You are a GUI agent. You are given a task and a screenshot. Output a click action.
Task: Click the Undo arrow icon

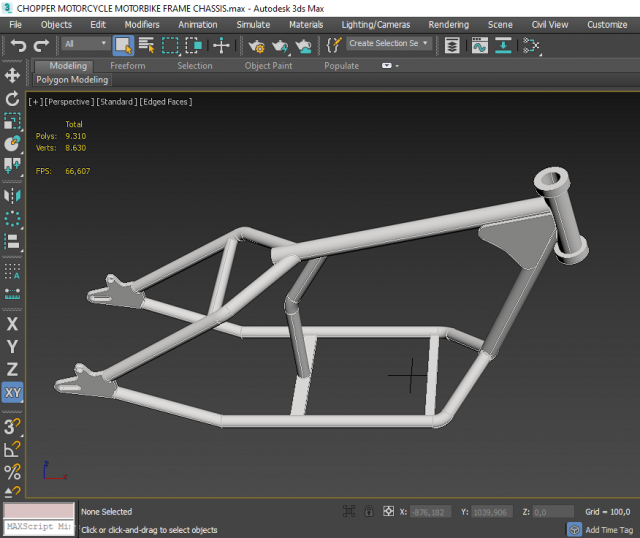tap(18, 45)
